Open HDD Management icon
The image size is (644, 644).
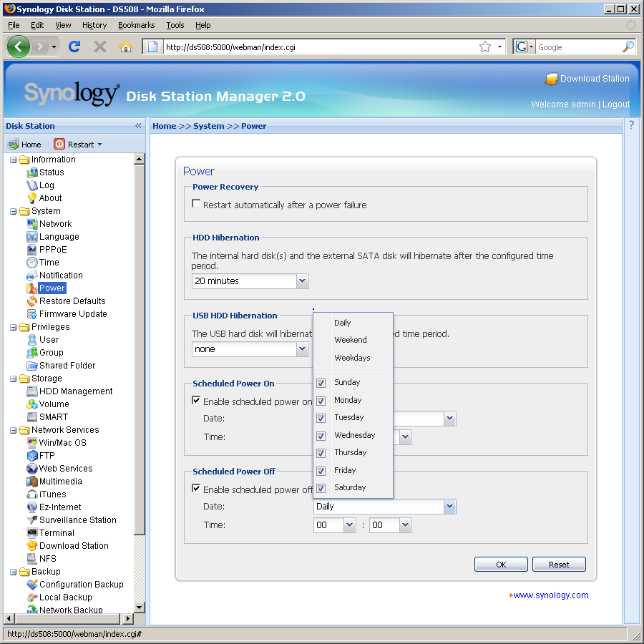32,391
